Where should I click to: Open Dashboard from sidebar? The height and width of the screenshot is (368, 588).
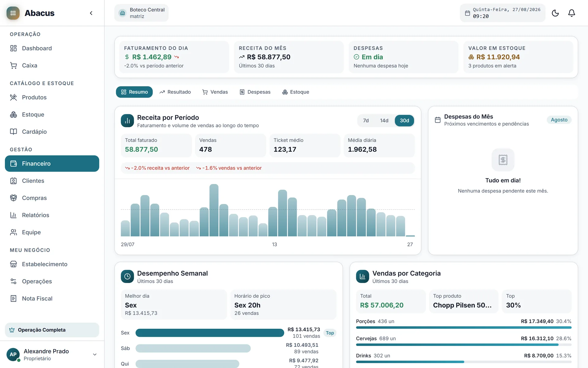52,48
